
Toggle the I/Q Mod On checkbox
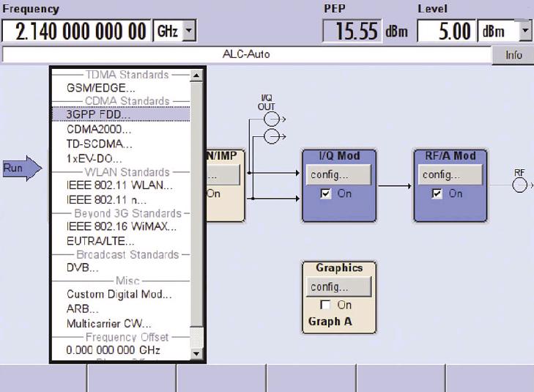[x=326, y=194]
